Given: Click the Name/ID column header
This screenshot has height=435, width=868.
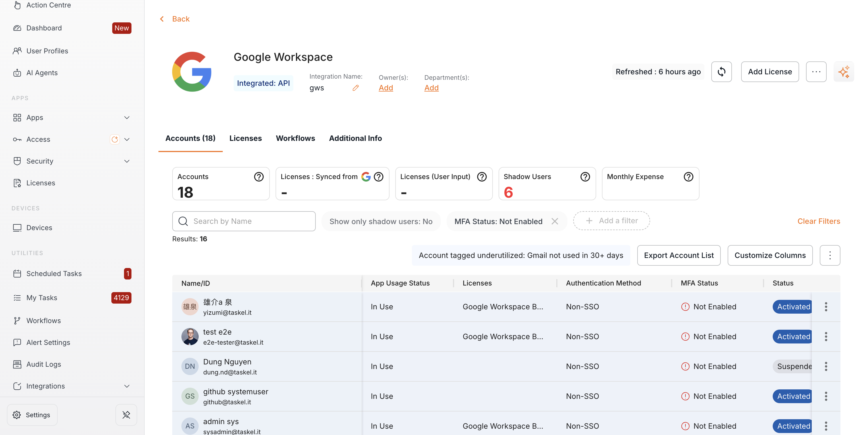Looking at the screenshot, I should tap(195, 283).
